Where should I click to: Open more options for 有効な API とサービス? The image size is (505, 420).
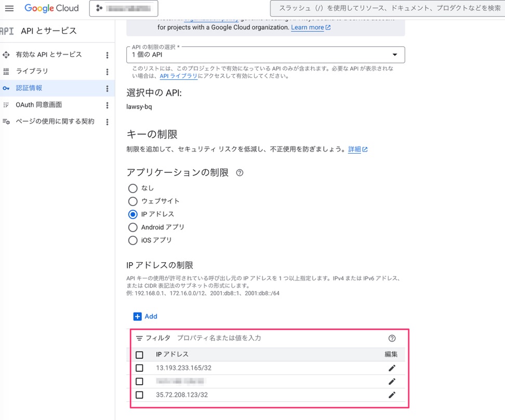(x=107, y=55)
